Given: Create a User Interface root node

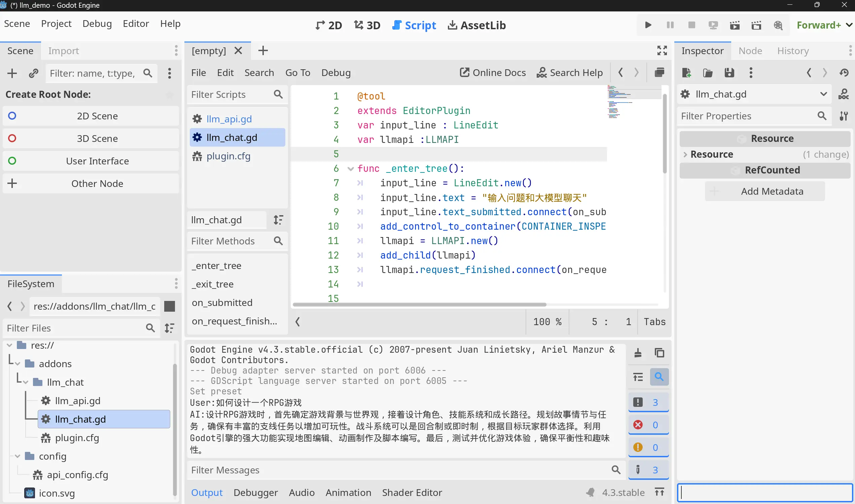Looking at the screenshot, I should tap(91, 161).
